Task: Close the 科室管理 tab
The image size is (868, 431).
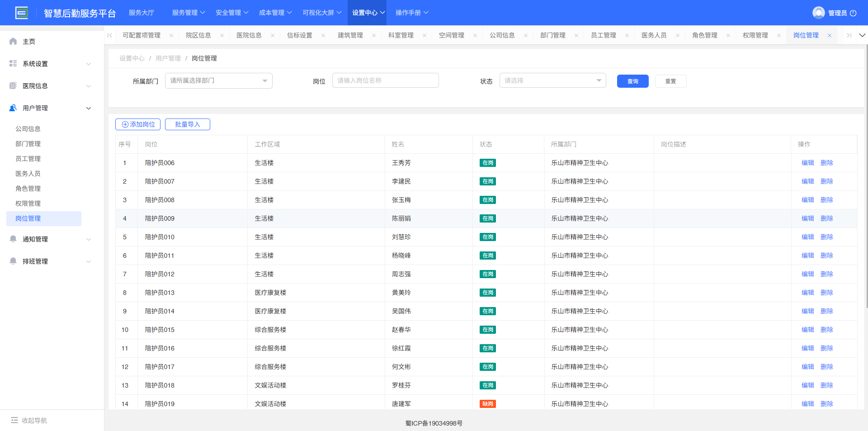Action: click(x=425, y=35)
